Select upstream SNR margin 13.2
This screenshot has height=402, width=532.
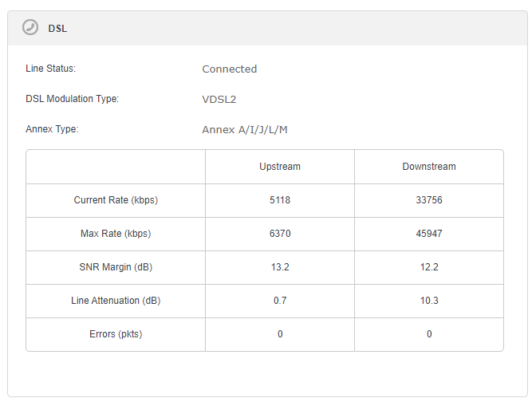tap(280, 267)
